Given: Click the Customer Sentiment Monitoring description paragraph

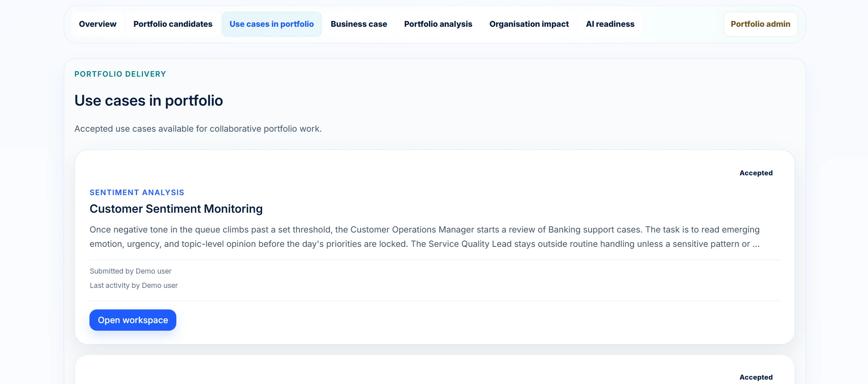Looking at the screenshot, I should [x=425, y=237].
